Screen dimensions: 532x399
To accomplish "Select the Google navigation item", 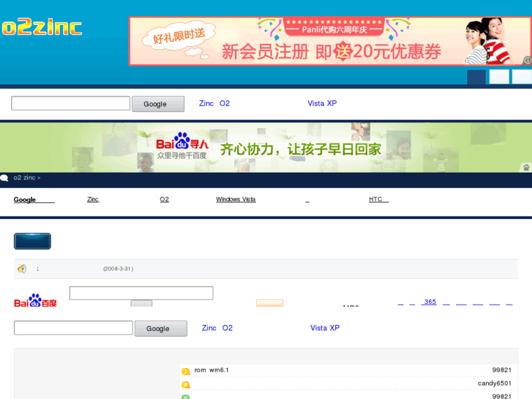I will [34, 200].
